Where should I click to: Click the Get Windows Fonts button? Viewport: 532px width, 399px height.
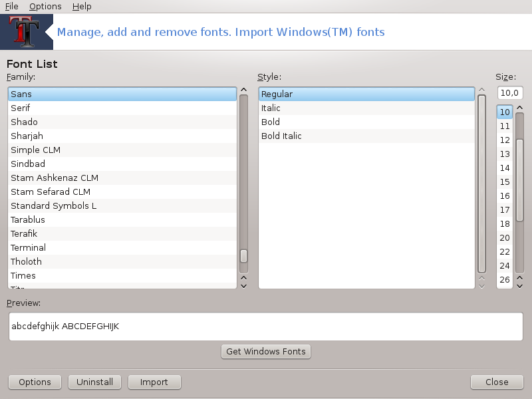pos(266,352)
